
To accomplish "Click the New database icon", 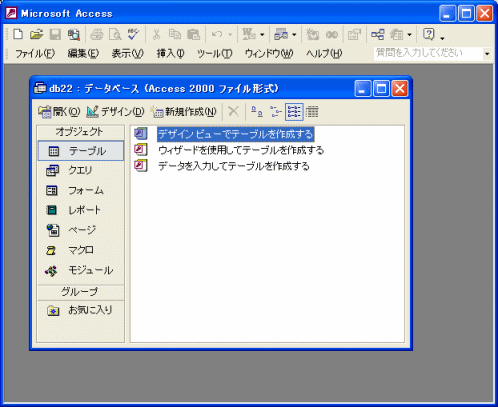I will pyautogui.click(x=18, y=34).
